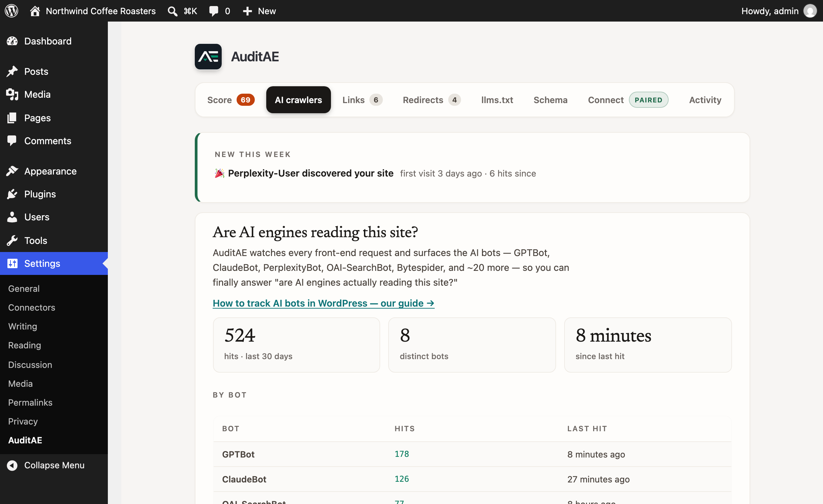Click the Plugins plug icon
Screen dimensions: 823x504
point(12,194)
